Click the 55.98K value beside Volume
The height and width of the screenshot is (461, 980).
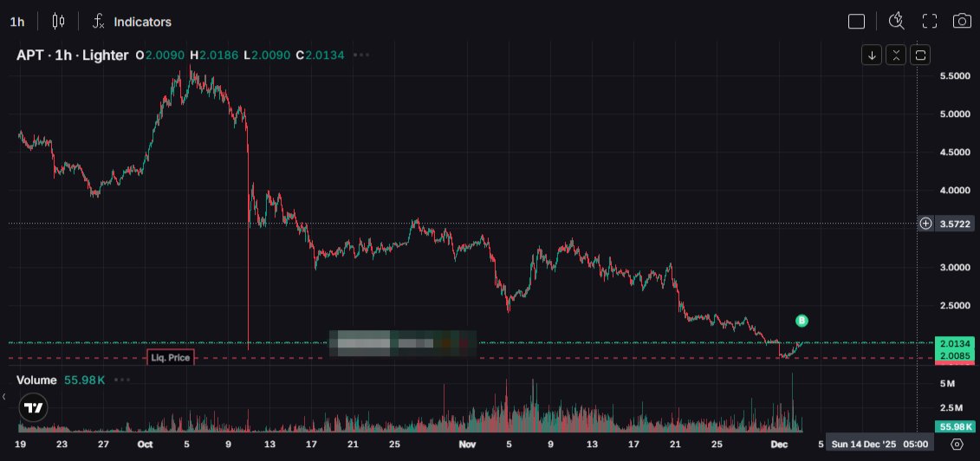point(84,380)
